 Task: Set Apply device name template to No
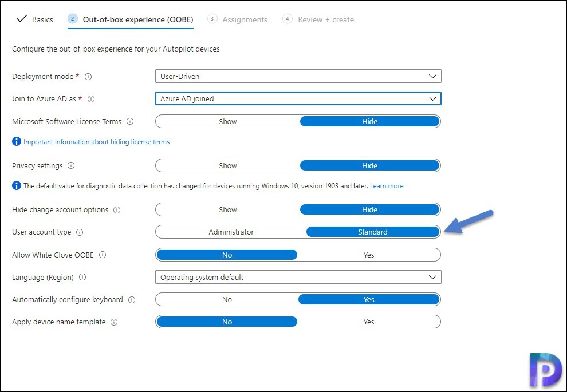tap(227, 322)
